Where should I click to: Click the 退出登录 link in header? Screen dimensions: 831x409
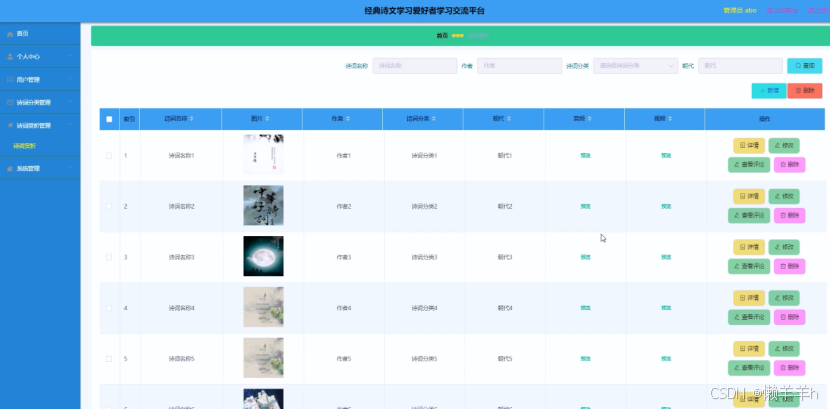point(819,11)
